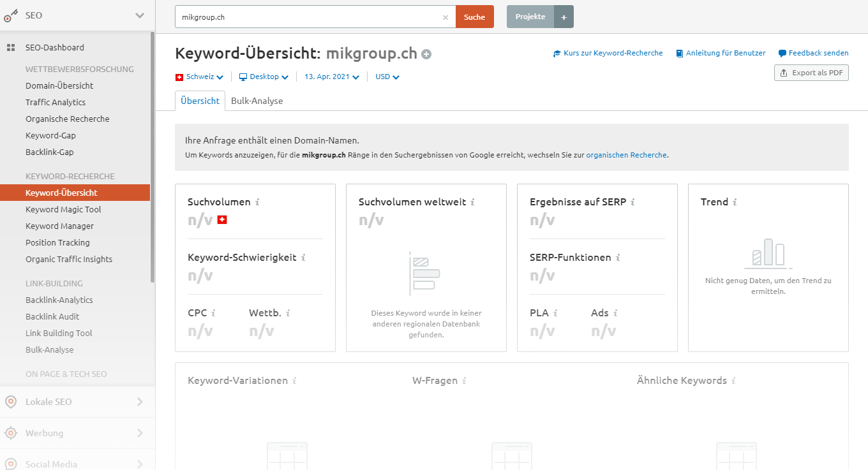Image resolution: width=868 pixels, height=470 pixels.
Task: Open Bulk-Analyse in the sidebar
Action: point(50,350)
